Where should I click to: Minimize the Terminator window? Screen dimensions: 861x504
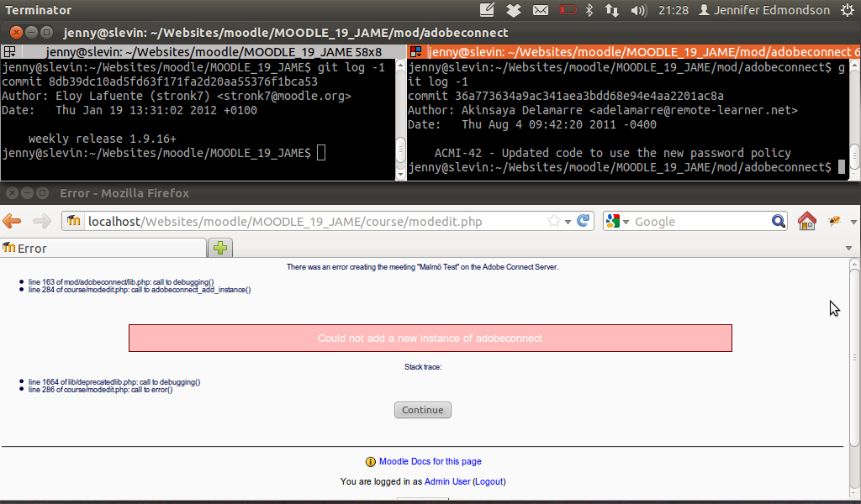coord(31,33)
